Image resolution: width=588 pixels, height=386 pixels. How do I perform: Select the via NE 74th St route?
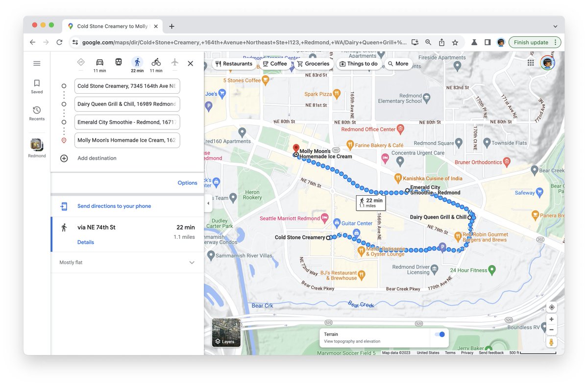tap(127, 234)
